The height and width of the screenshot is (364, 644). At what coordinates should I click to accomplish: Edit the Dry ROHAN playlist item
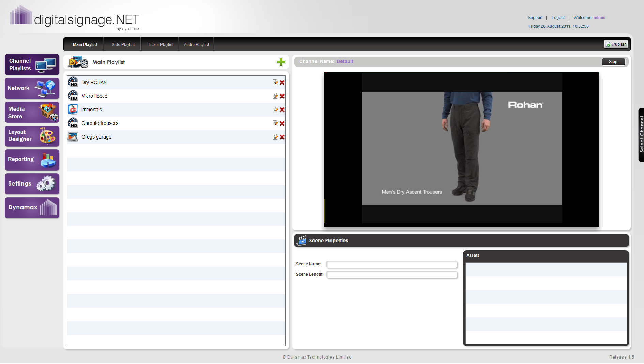click(x=275, y=82)
